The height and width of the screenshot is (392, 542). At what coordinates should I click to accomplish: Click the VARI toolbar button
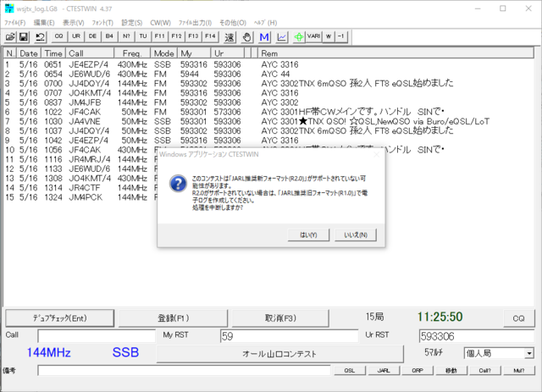(314, 36)
